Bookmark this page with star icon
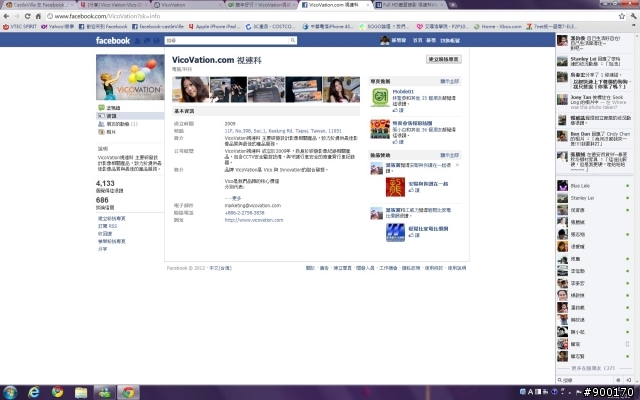The width and height of the screenshot is (640, 400). (622, 16)
